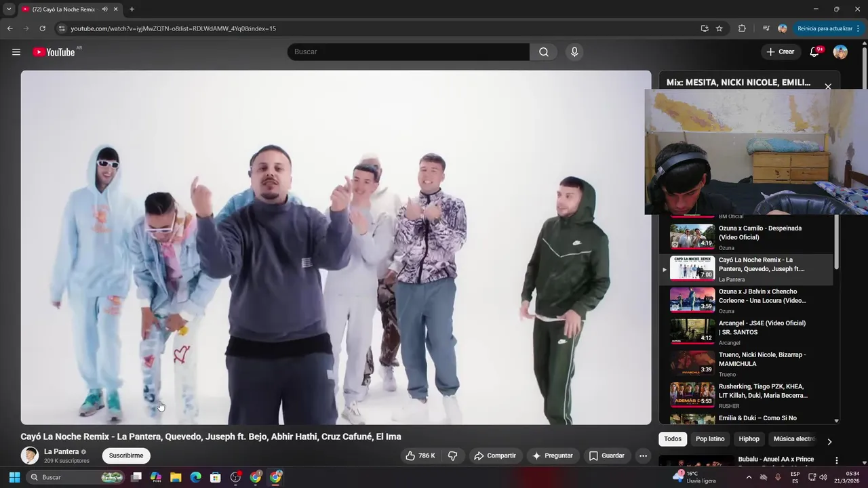Click the taskbar Buscar search box
This screenshot has height=488, width=868.
coord(76,477)
